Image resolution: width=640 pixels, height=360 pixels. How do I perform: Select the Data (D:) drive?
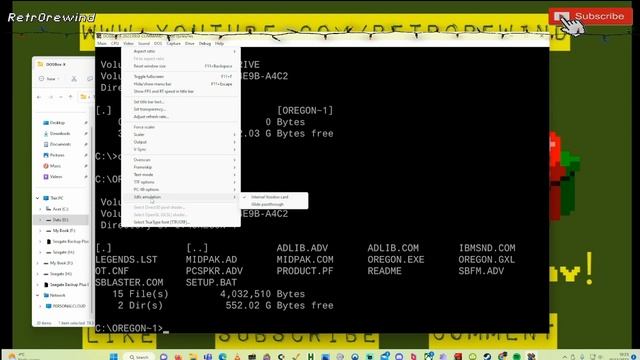tap(60, 220)
